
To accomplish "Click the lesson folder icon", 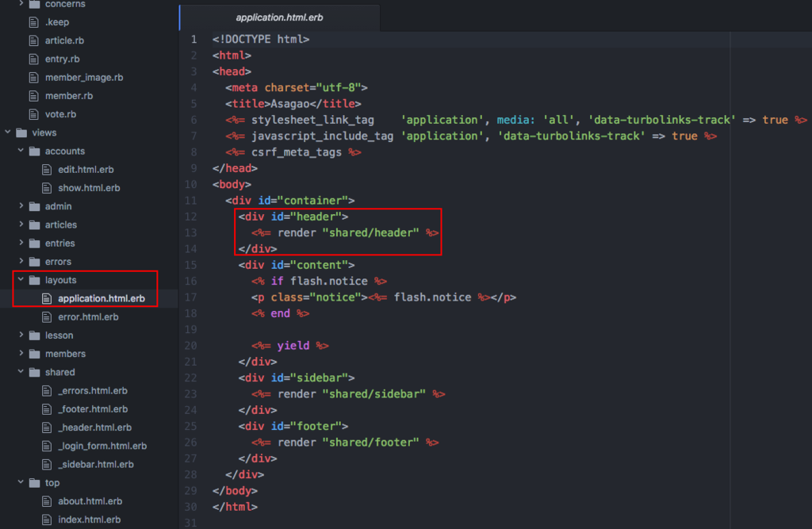I will (34, 335).
